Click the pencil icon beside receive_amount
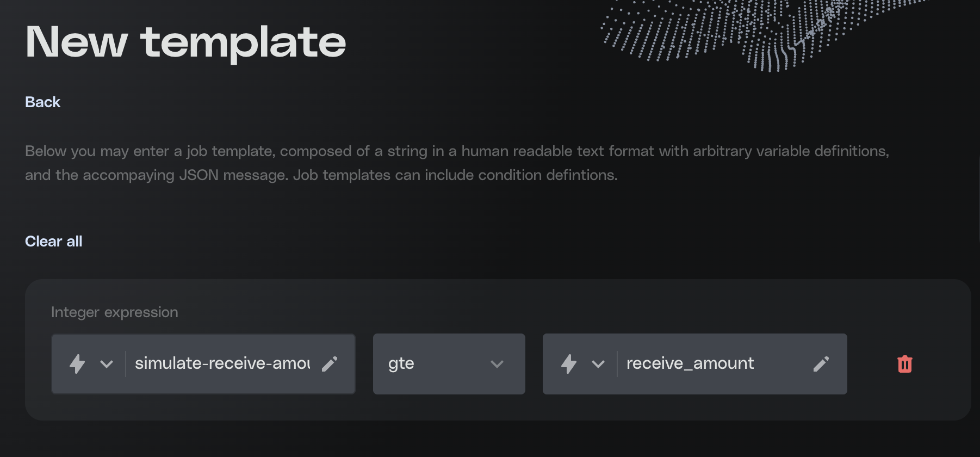 coord(821,364)
